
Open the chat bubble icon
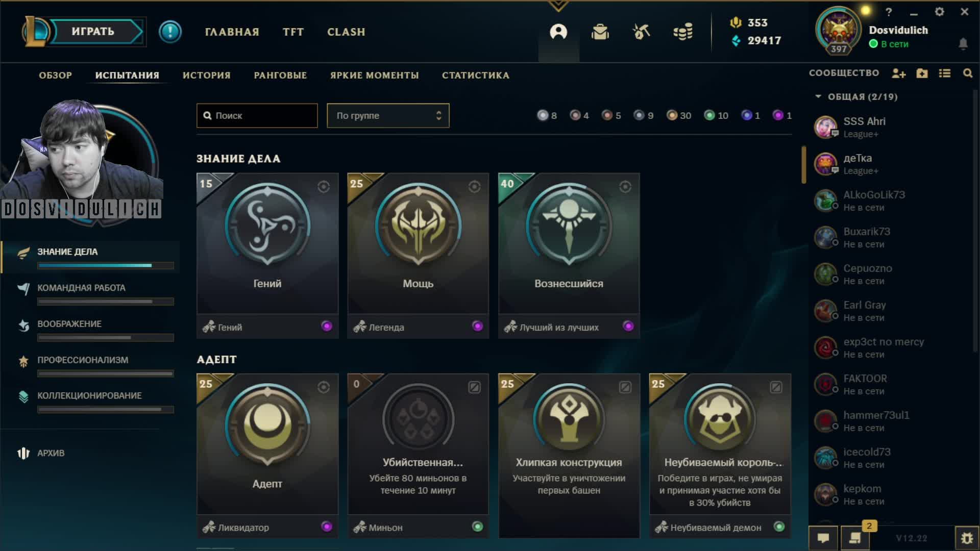coord(823,538)
